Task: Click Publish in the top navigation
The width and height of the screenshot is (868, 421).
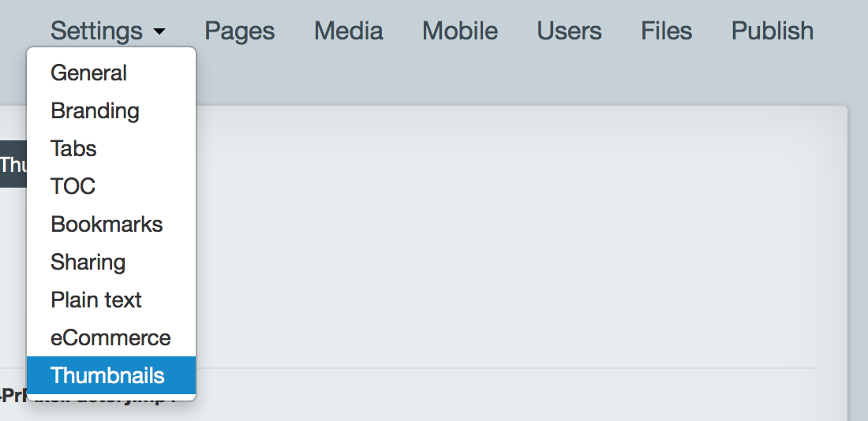Action: point(773,31)
